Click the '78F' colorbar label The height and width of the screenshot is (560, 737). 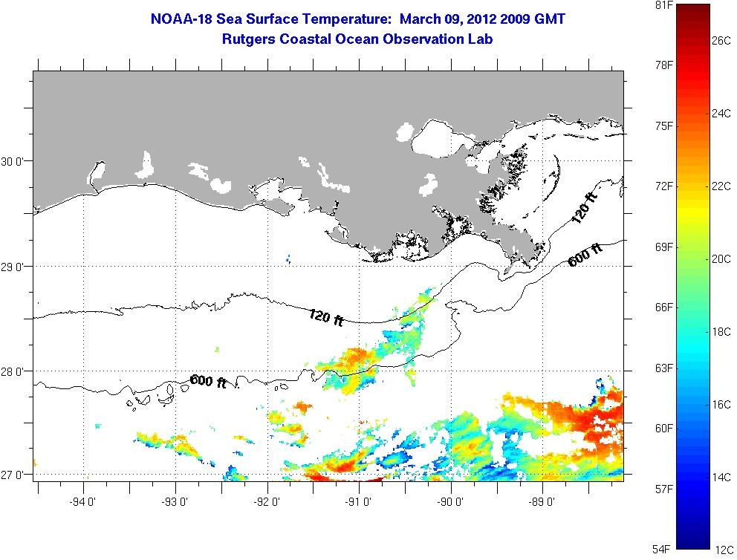(x=664, y=65)
